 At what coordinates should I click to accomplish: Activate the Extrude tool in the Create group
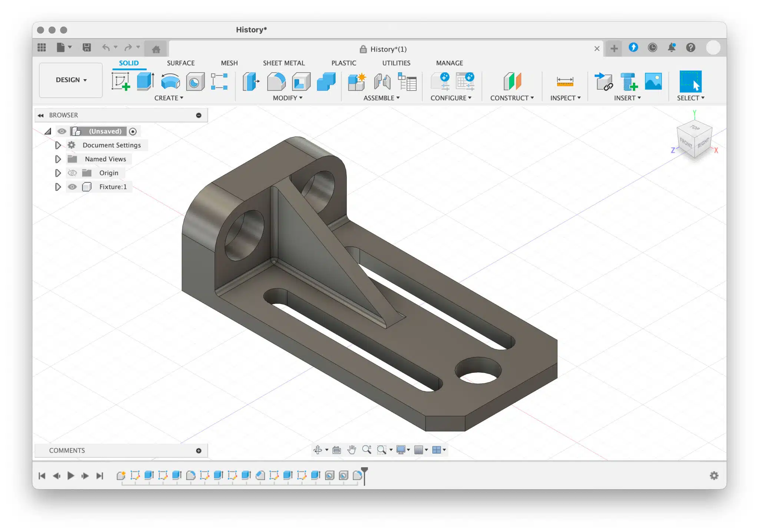point(145,81)
